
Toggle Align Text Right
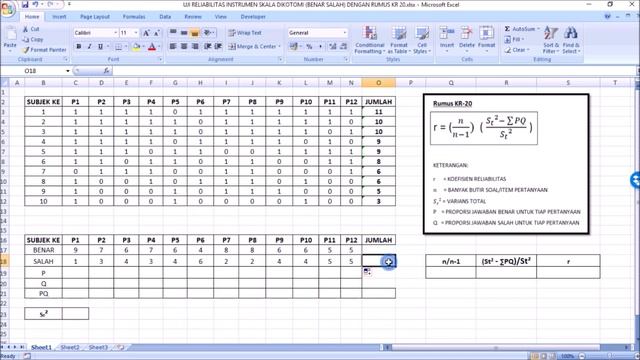[x=195, y=47]
